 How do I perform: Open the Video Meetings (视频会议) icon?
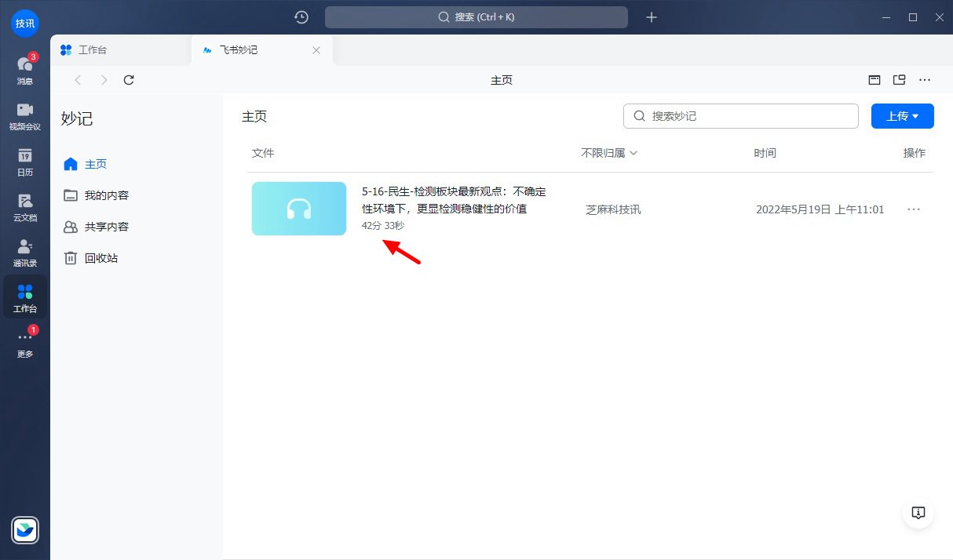click(24, 114)
